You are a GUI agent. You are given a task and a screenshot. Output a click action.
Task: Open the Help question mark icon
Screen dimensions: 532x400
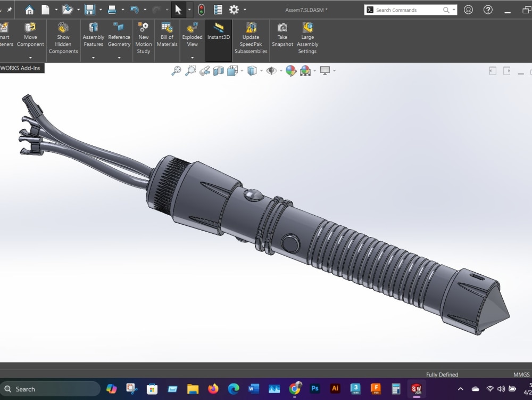click(488, 10)
